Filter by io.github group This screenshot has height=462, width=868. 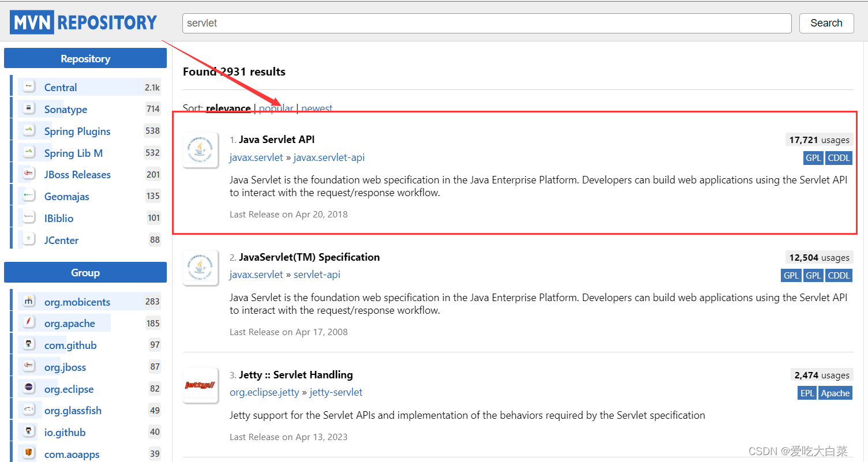pyautogui.click(x=65, y=432)
